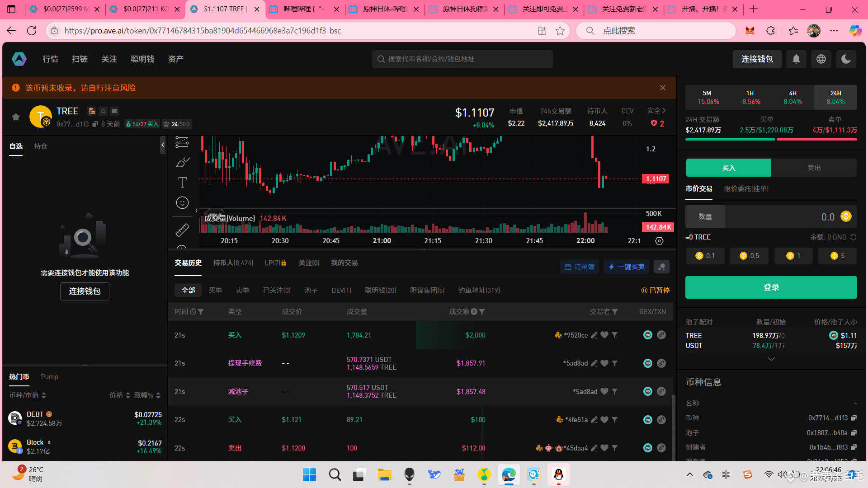Switch to the 持币人 holders tab

pyautogui.click(x=233, y=263)
